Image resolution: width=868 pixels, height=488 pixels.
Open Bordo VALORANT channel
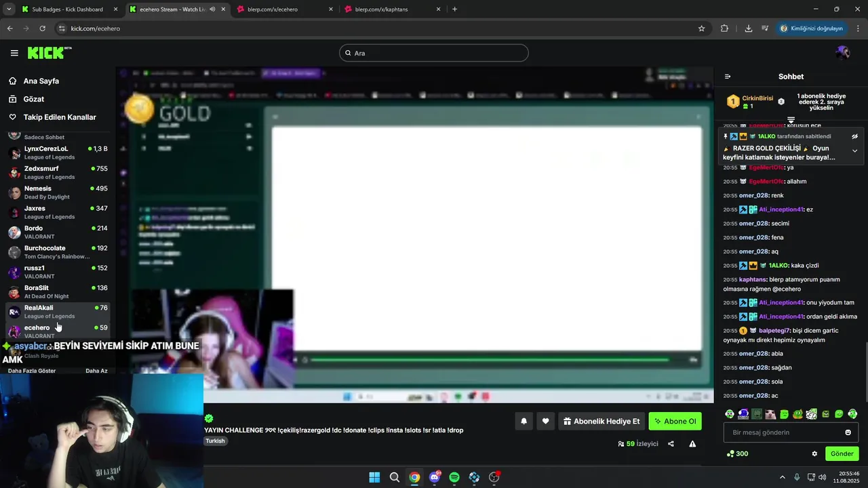pyautogui.click(x=58, y=232)
